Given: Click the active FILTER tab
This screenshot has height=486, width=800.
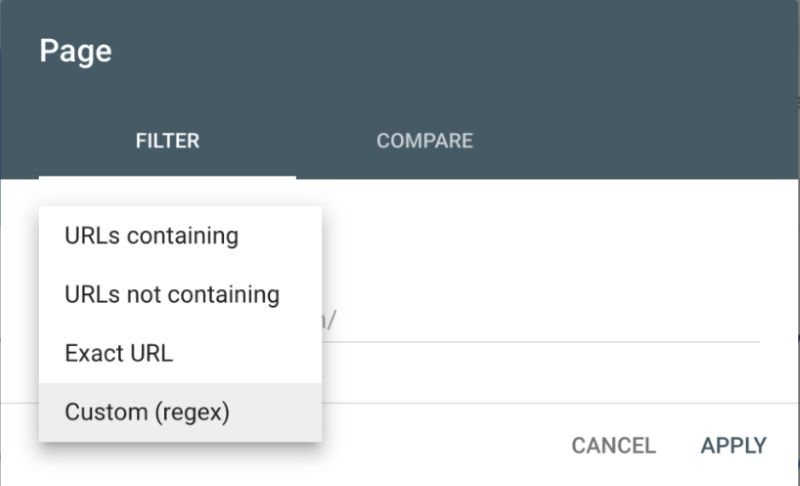Looking at the screenshot, I should tap(167, 141).
